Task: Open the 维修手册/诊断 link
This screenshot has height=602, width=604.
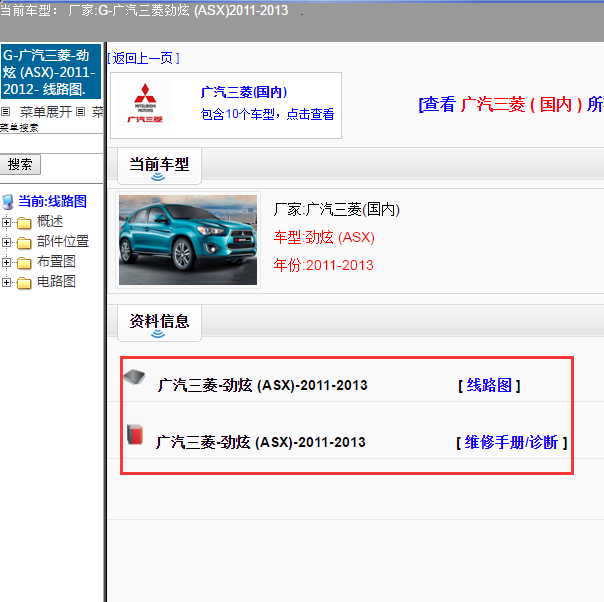Action: [511, 442]
